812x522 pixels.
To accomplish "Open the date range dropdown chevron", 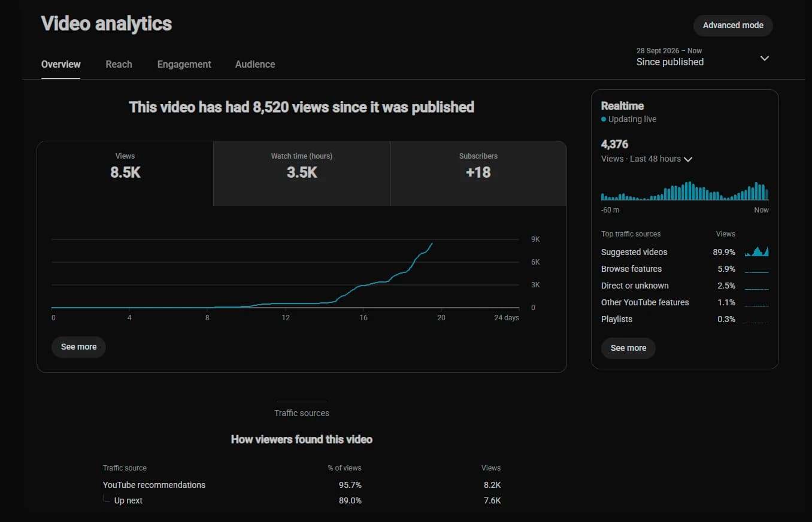I will click(x=764, y=58).
